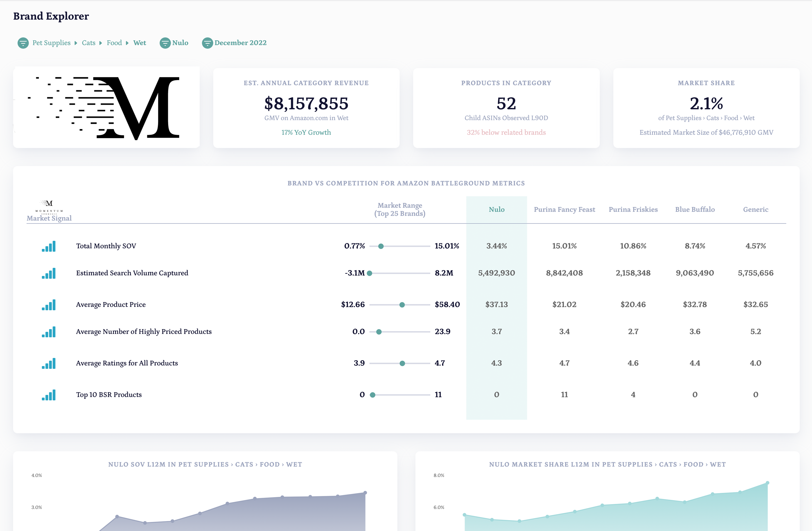
Task: Click the 32% below related brands text
Action: coord(506,132)
